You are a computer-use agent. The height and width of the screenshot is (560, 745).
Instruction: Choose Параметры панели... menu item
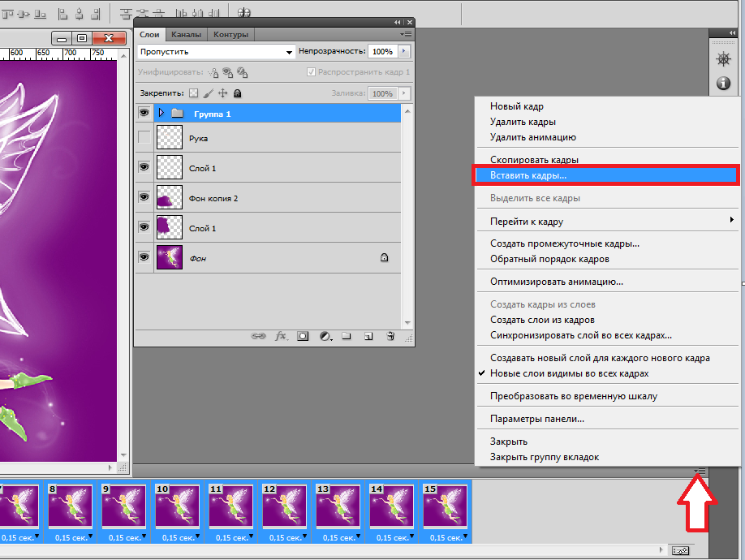tap(608, 419)
